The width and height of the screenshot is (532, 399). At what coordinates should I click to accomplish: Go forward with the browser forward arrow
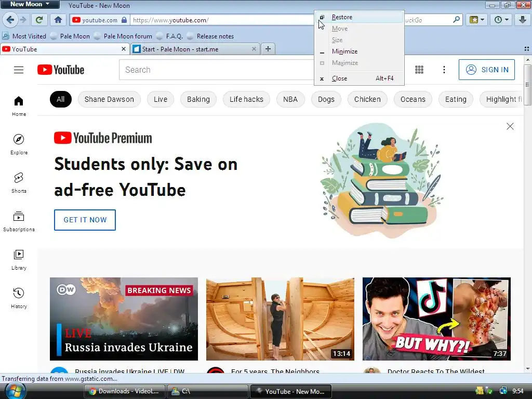tap(23, 20)
